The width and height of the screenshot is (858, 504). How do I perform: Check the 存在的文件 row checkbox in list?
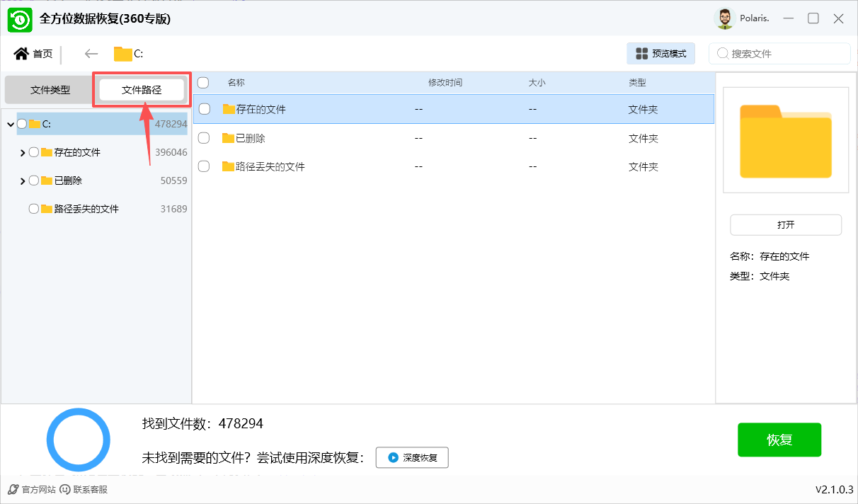(204, 109)
